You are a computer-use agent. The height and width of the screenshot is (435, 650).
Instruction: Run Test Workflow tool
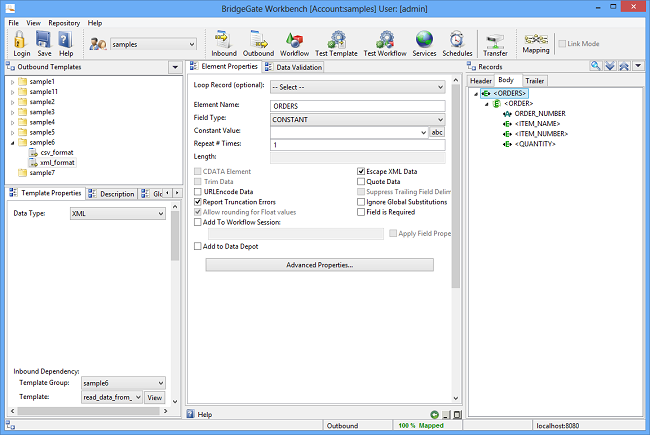[x=385, y=40]
